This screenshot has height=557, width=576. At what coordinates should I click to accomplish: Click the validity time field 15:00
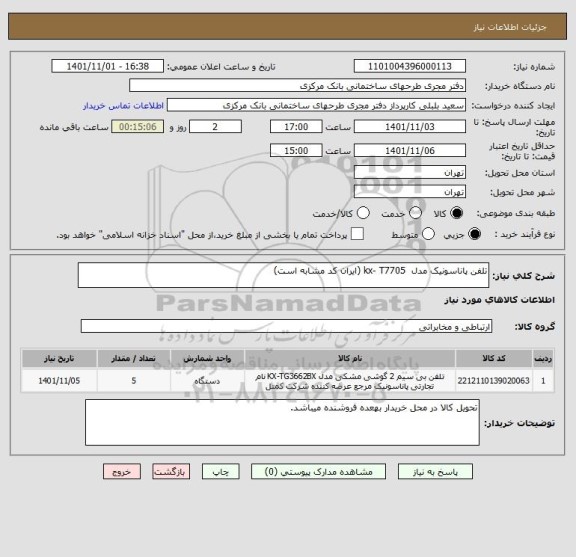click(x=296, y=151)
